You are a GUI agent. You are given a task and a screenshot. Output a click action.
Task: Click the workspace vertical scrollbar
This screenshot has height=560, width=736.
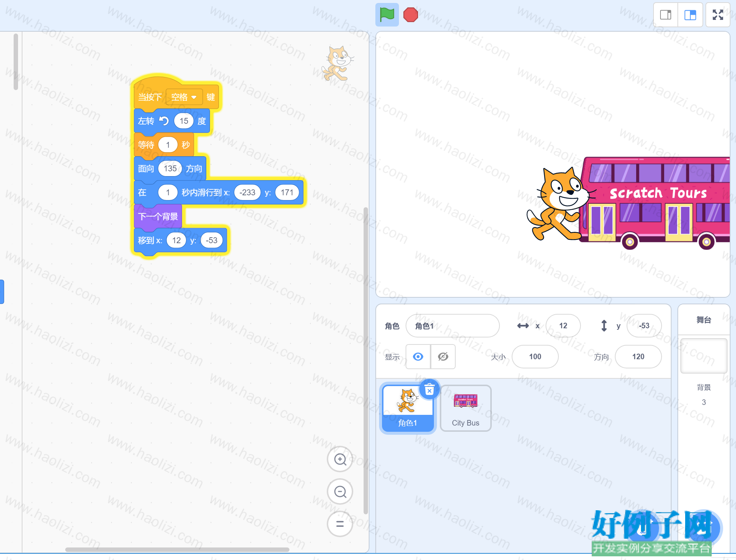(x=365, y=360)
